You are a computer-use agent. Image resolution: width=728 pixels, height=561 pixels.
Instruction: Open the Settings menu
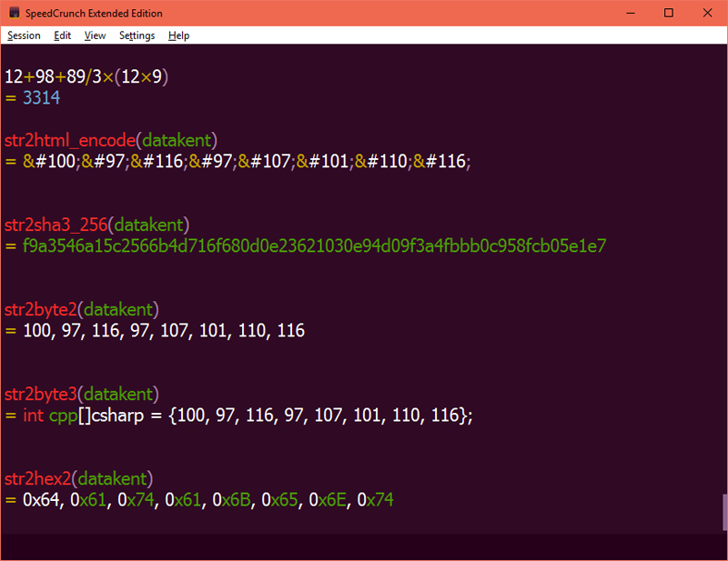(x=137, y=35)
